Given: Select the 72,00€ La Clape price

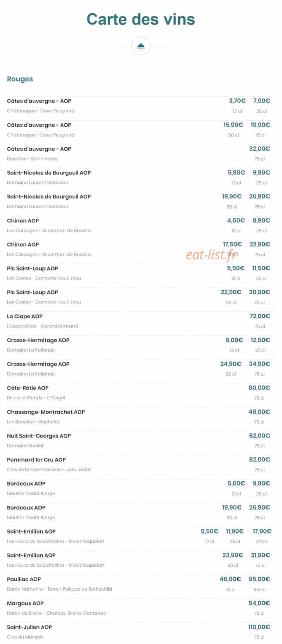Looking at the screenshot, I should click(x=260, y=316).
